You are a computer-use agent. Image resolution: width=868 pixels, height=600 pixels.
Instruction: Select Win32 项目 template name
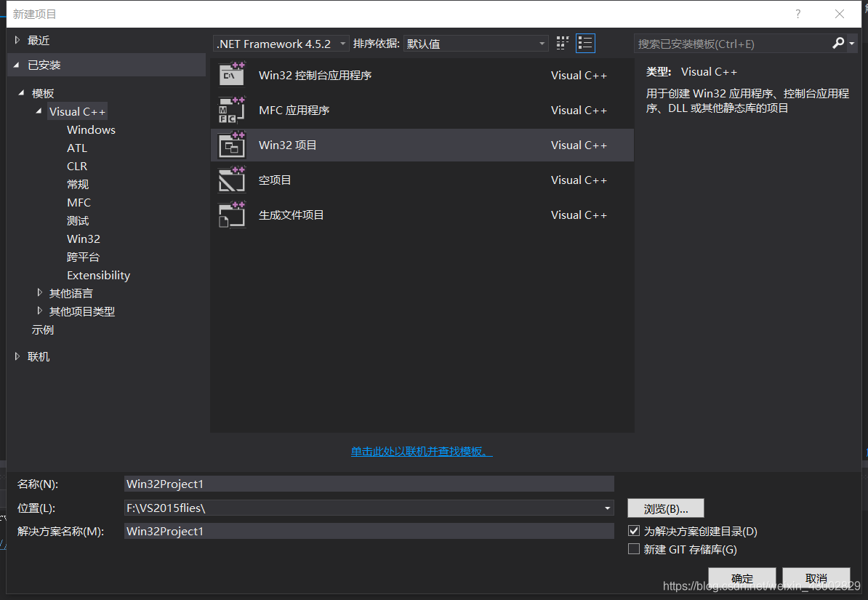click(x=287, y=145)
